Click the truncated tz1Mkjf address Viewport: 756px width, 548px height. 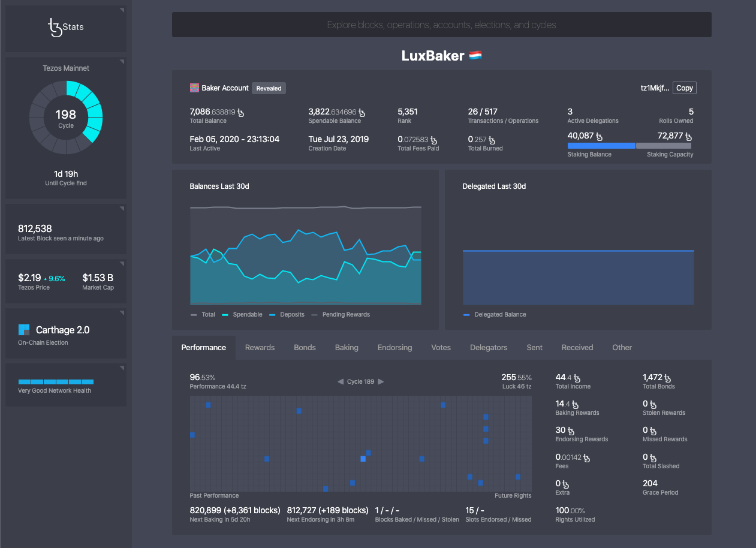point(654,88)
